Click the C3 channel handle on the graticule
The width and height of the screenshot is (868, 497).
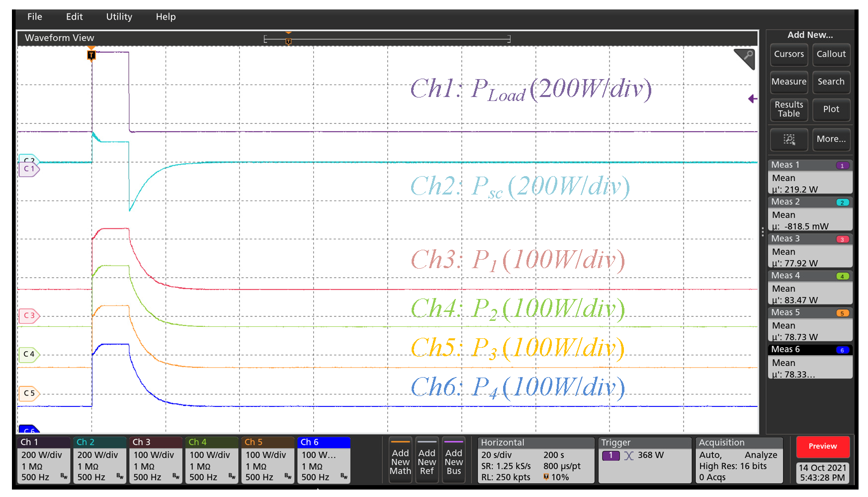click(29, 315)
